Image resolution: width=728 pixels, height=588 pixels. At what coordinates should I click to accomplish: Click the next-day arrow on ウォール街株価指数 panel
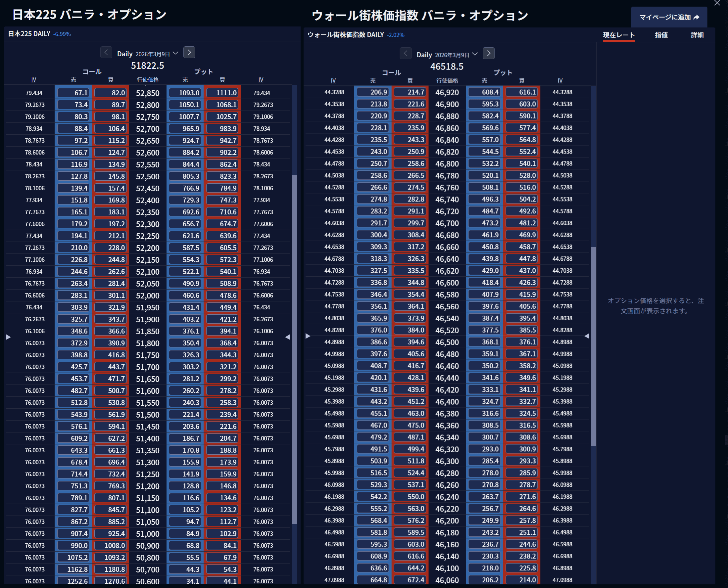click(489, 54)
